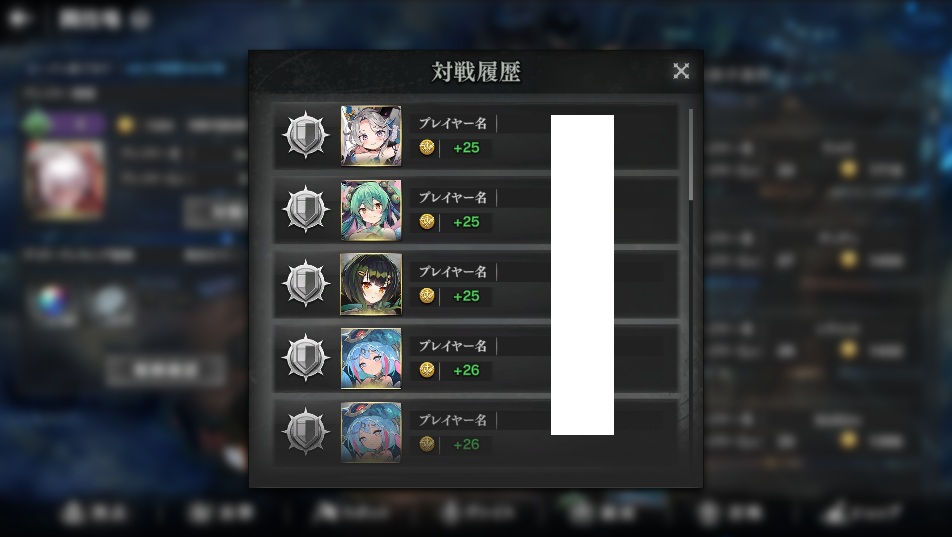Click the battle history list scrollbar handle
Viewport: 952px width, 537px height.
point(691,155)
